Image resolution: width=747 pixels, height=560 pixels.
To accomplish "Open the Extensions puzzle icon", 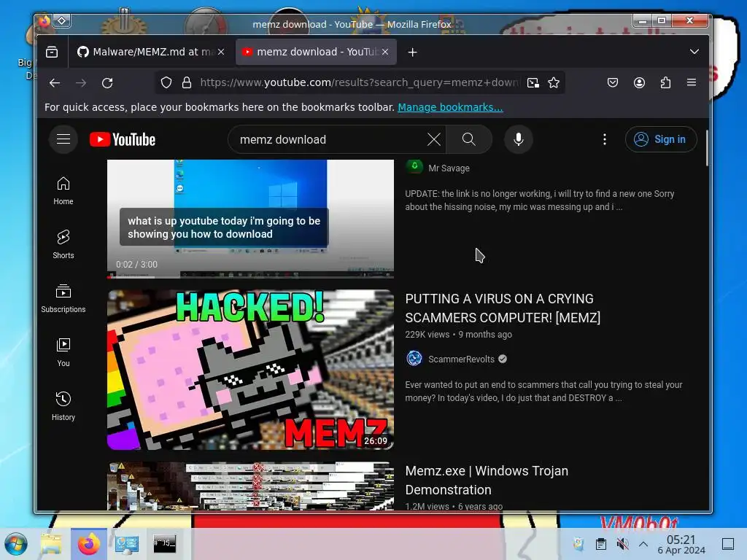I will [x=665, y=83].
